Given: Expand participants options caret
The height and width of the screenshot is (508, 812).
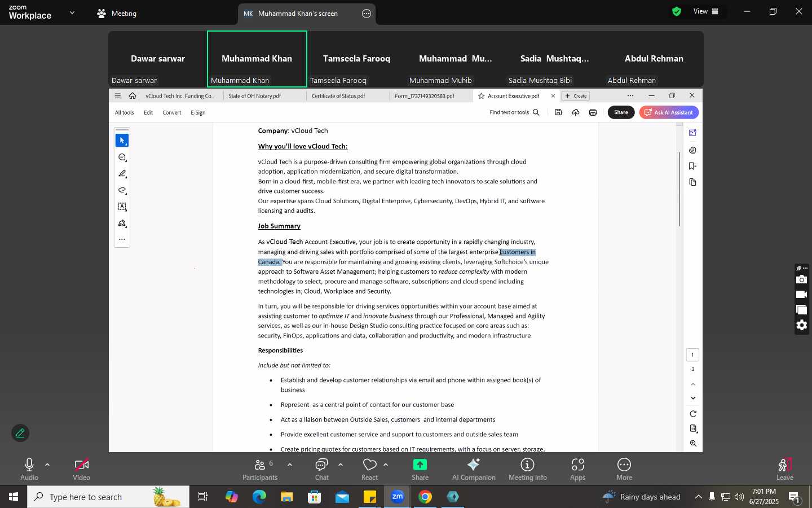Looking at the screenshot, I should (x=290, y=465).
